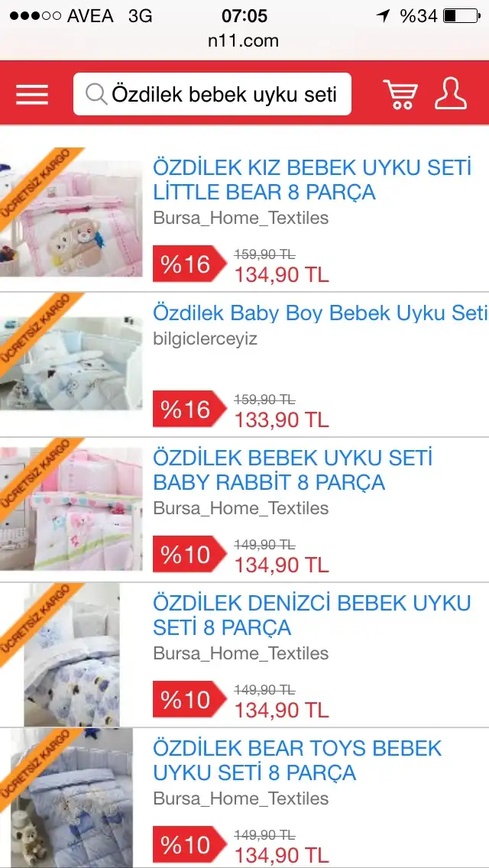Select the Baby Boy blue bedding thumbnail
Image resolution: width=489 pixels, height=868 pixels.
pos(71,363)
